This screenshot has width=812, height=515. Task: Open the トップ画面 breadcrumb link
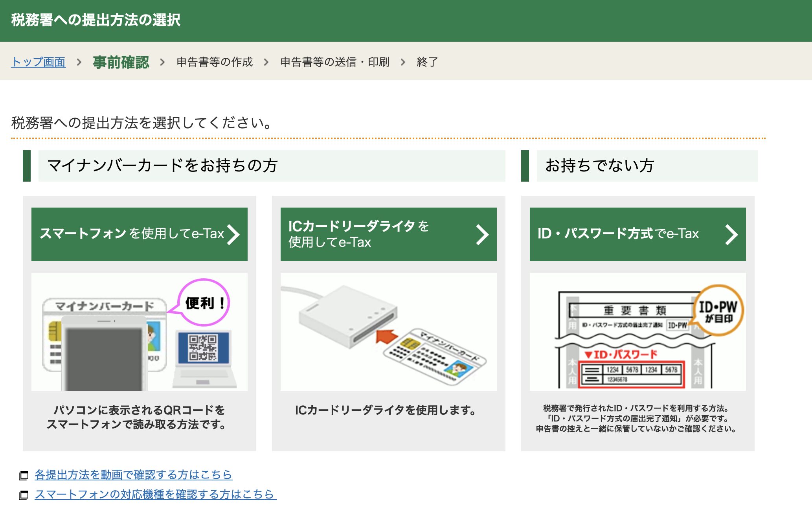click(38, 62)
